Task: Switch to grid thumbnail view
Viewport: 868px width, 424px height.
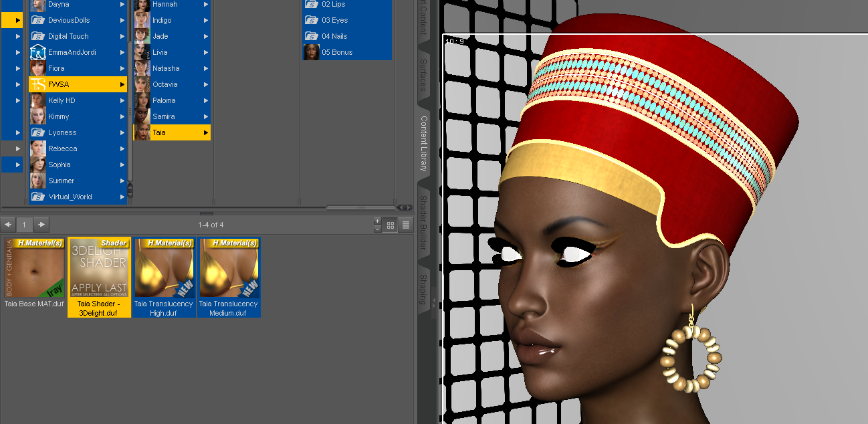Action: tap(391, 225)
